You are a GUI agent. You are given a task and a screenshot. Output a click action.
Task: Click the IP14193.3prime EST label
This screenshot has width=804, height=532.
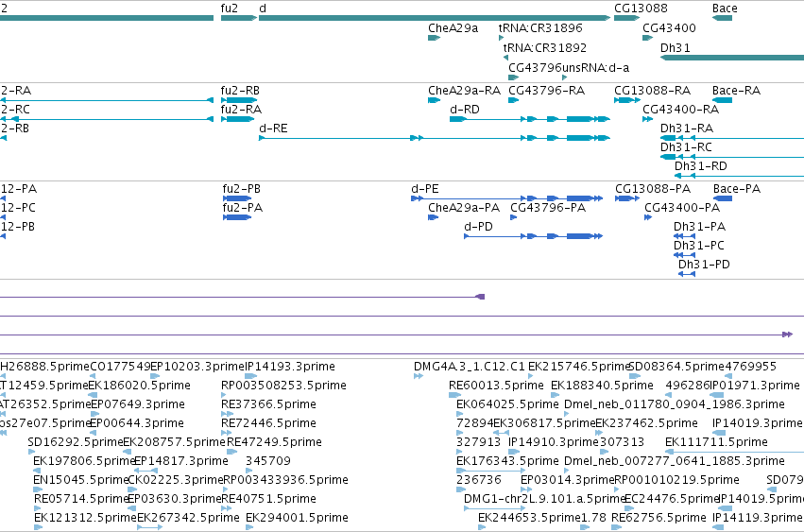tap(290, 367)
